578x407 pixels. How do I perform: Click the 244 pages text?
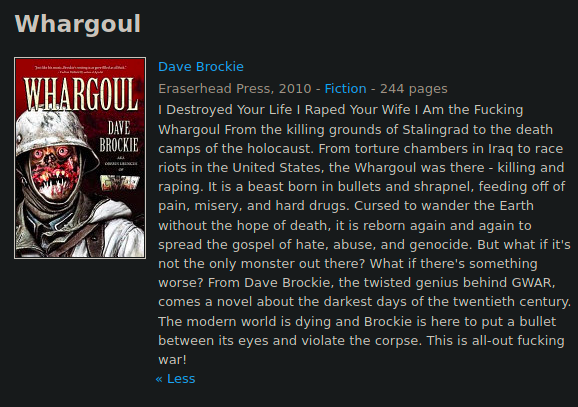(x=414, y=89)
